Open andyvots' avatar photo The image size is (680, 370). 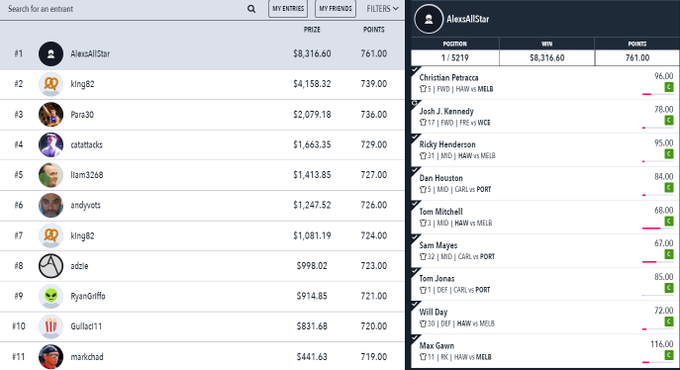click(51, 205)
